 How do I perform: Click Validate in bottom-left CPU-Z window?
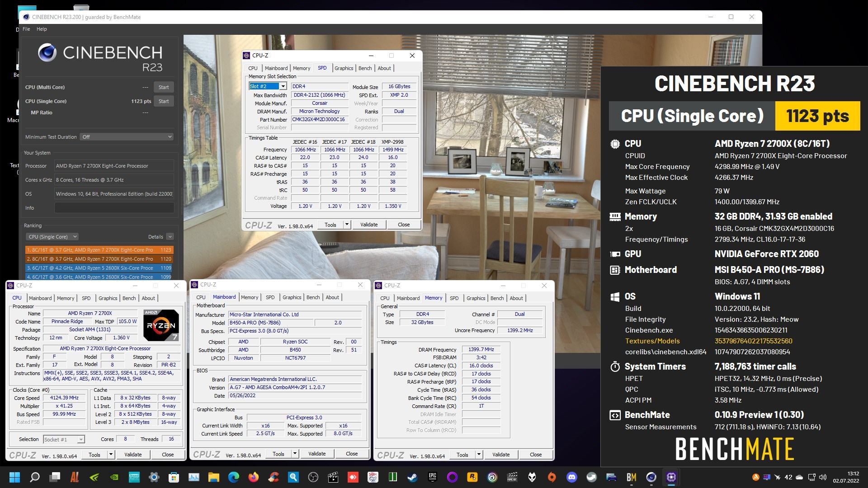[133, 455]
